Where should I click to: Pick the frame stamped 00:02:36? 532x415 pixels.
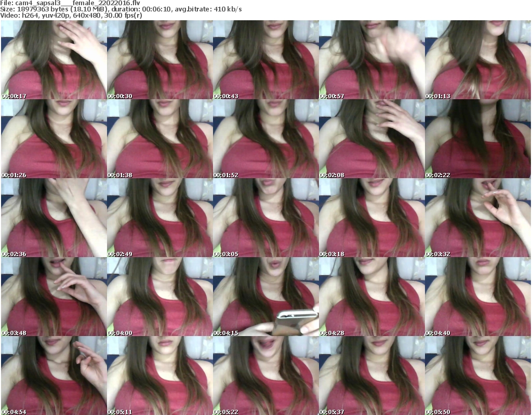[x=54, y=218]
